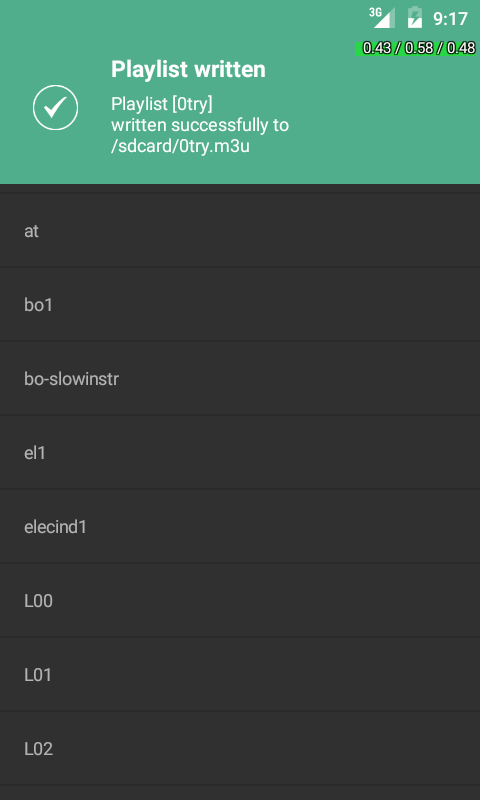Select the bo-slowinstr playlist entry

[240, 379]
